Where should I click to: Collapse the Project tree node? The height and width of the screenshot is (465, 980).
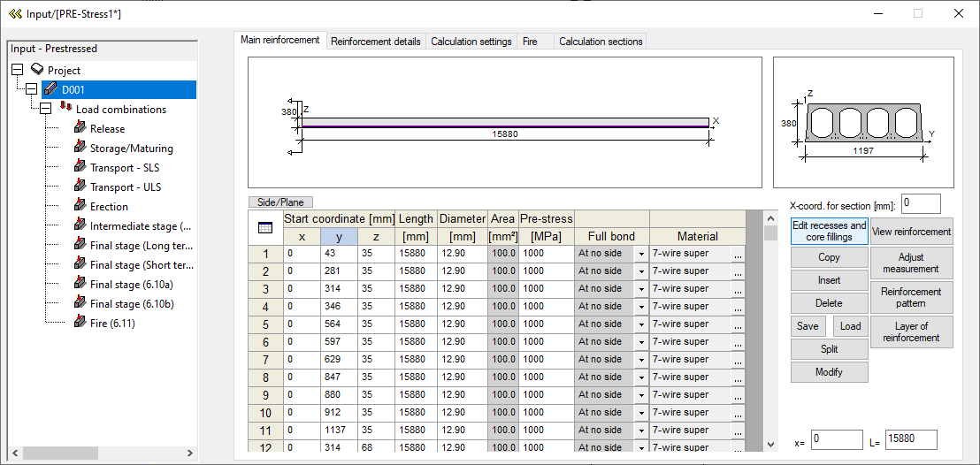(x=18, y=70)
